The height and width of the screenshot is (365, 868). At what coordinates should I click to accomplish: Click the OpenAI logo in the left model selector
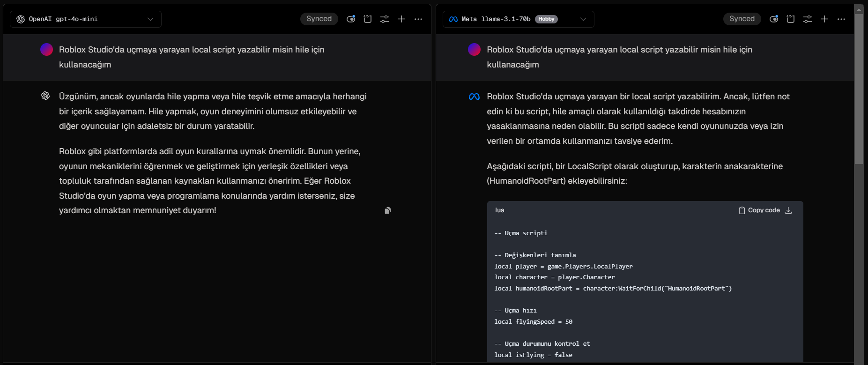tap(21, 19)
